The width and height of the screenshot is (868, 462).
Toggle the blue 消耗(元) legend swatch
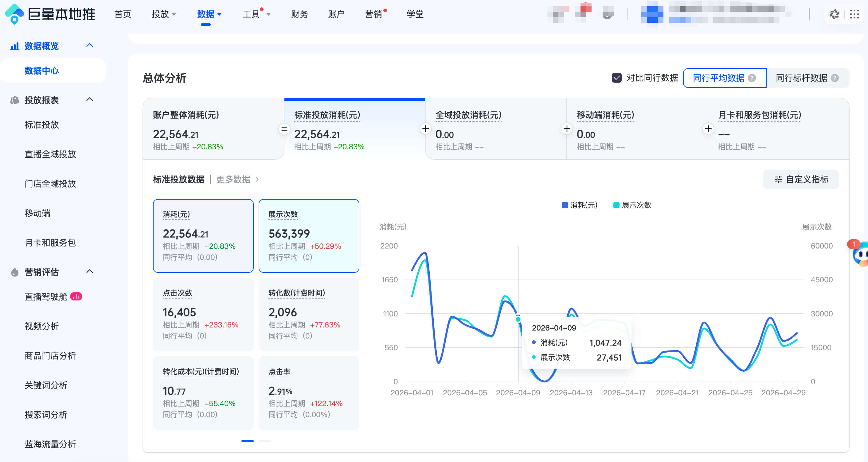(565, 205)
